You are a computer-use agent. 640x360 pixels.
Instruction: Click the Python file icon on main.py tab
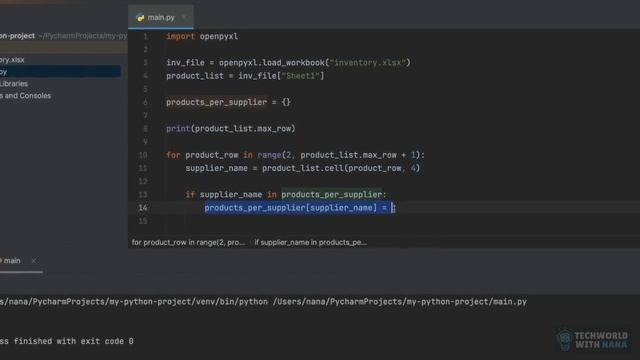coord(140,18)
